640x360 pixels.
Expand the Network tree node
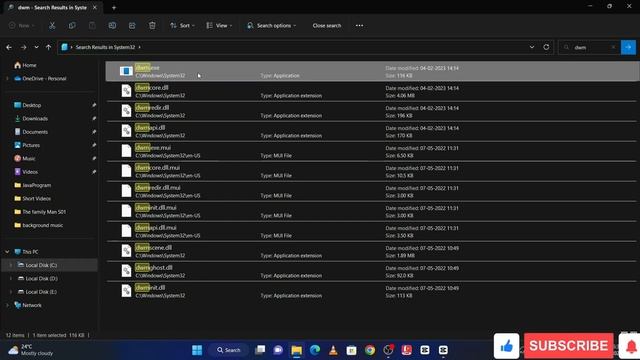[7, 305]
